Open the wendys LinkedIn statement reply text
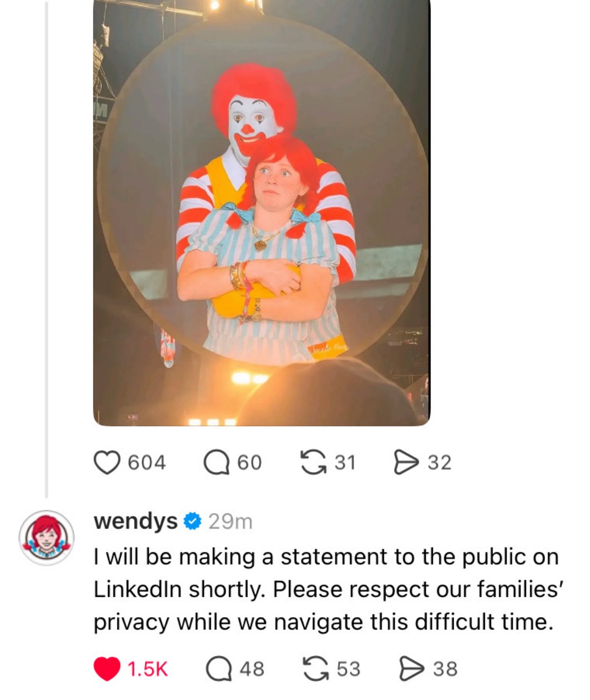The width and height of the screenshot is (590, 700). (326, 589)
